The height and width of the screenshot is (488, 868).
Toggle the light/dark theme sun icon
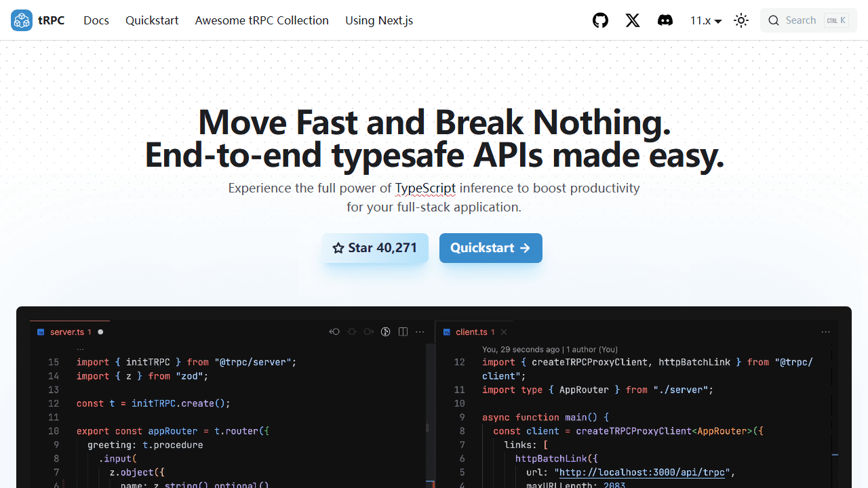pyautogui.click(x=741, y=20)
